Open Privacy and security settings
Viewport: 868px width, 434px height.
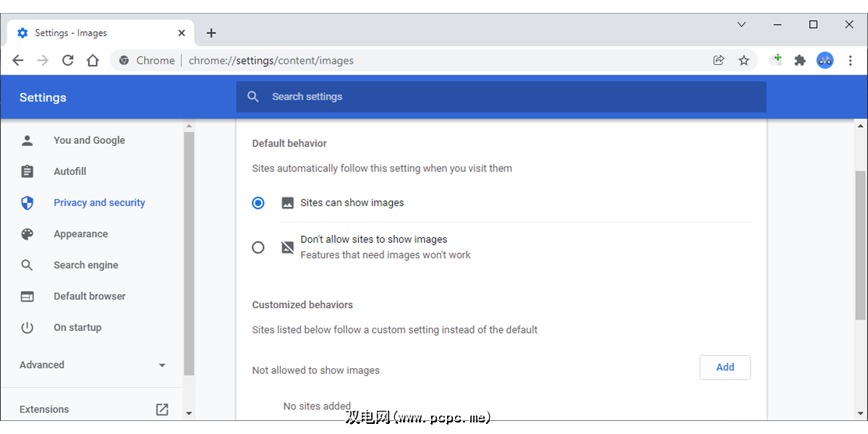(99, 203)
